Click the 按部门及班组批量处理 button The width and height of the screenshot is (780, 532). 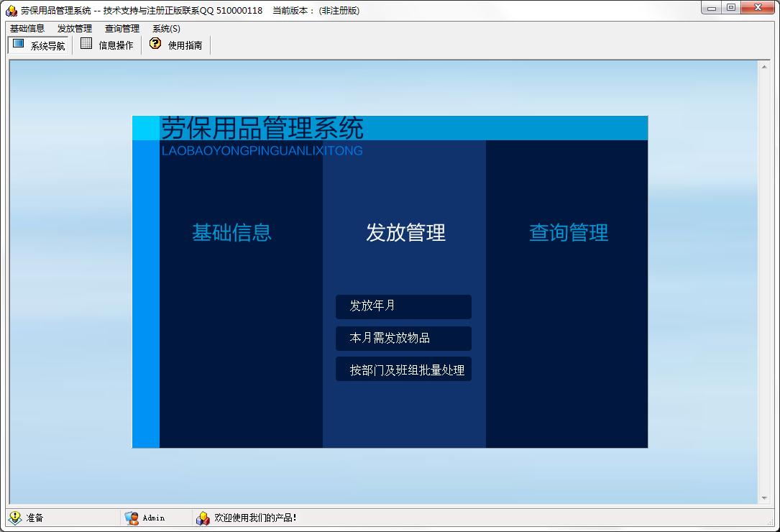(x=403, y=370)
